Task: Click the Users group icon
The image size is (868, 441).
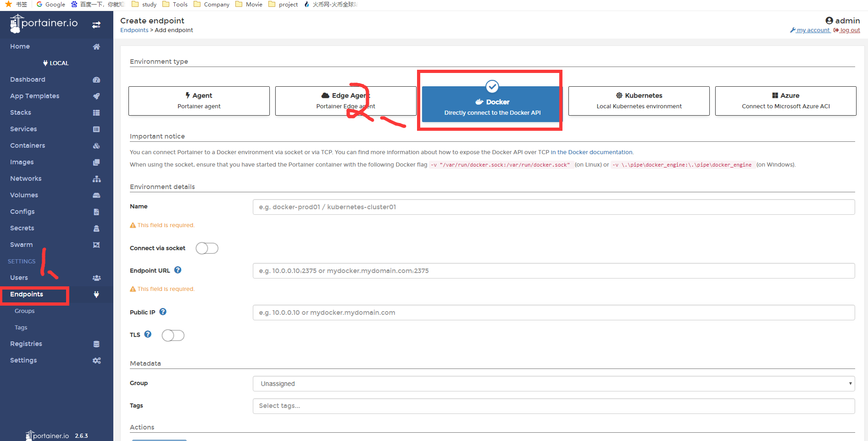Action: tap(96, 278)
